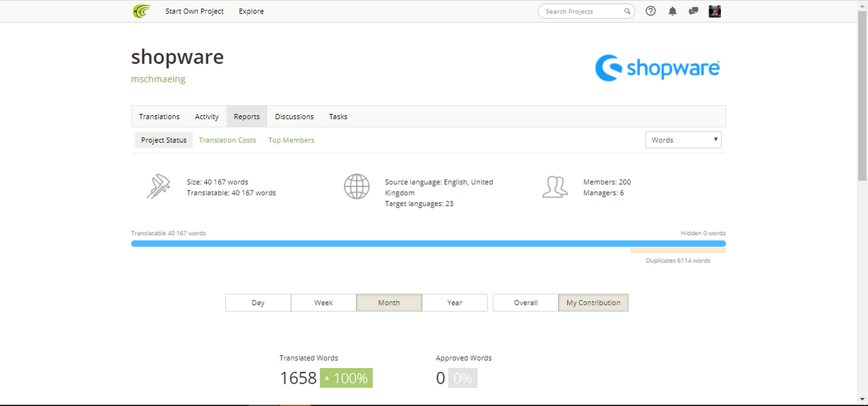Switch to the Tasks tab
This screenshot has height=406, width=868.
coord(338,117)
